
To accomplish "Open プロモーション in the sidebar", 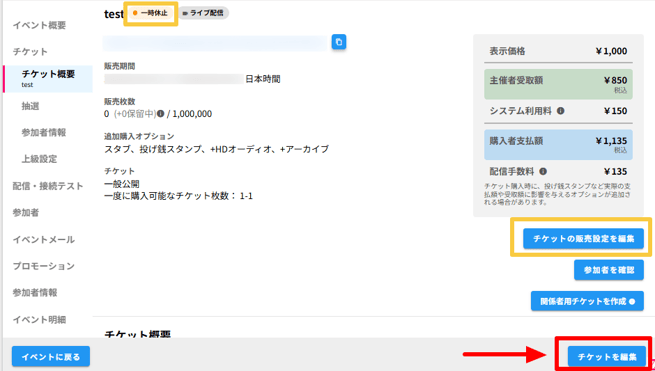I will 43,266.
